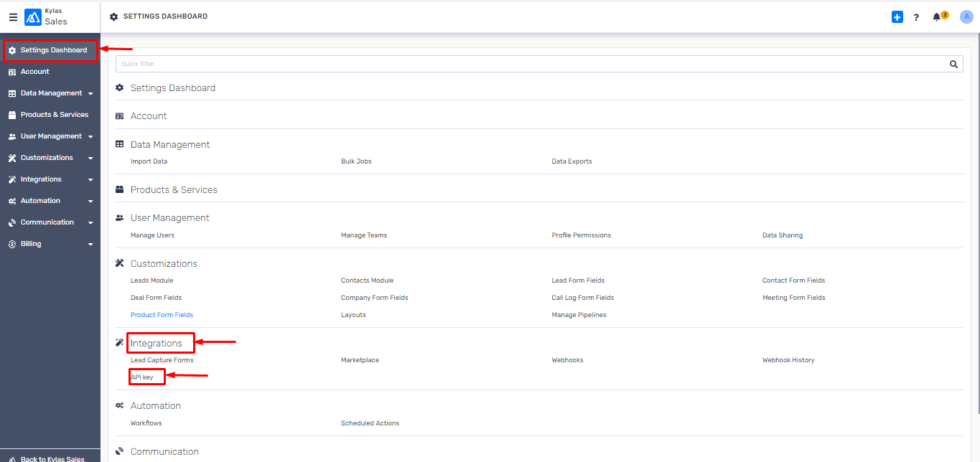Image resolution: width=980 pixels, height=462 pixels.
Task: Click the Automation section heading icon
Action: (x=120, y=405)
